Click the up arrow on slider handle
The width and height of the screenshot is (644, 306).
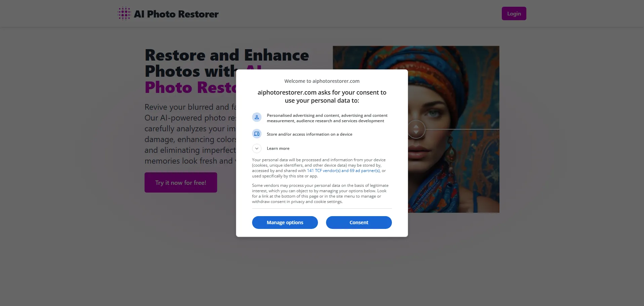point(416,127)
